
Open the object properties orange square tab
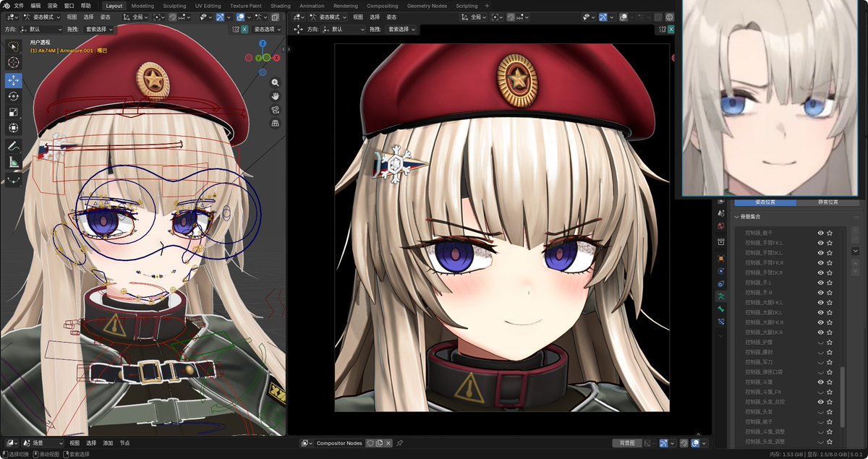point(721,258)
